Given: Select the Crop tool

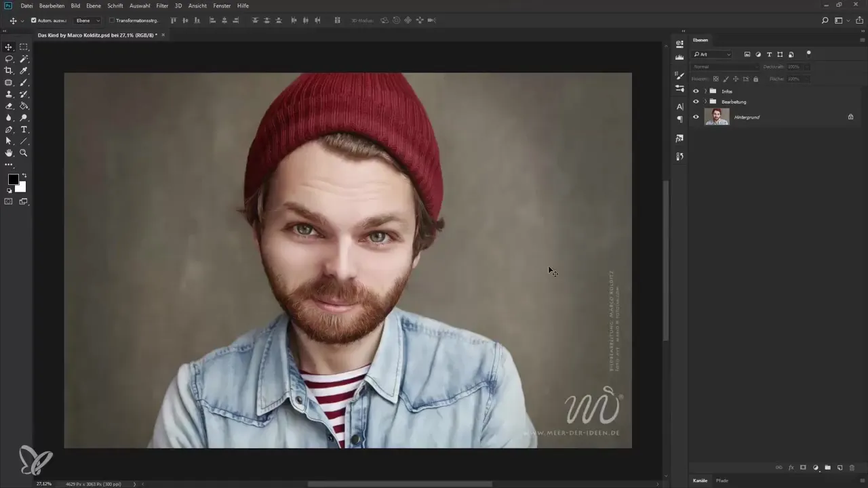Looking at the screenshot, I should pos(9,70).
